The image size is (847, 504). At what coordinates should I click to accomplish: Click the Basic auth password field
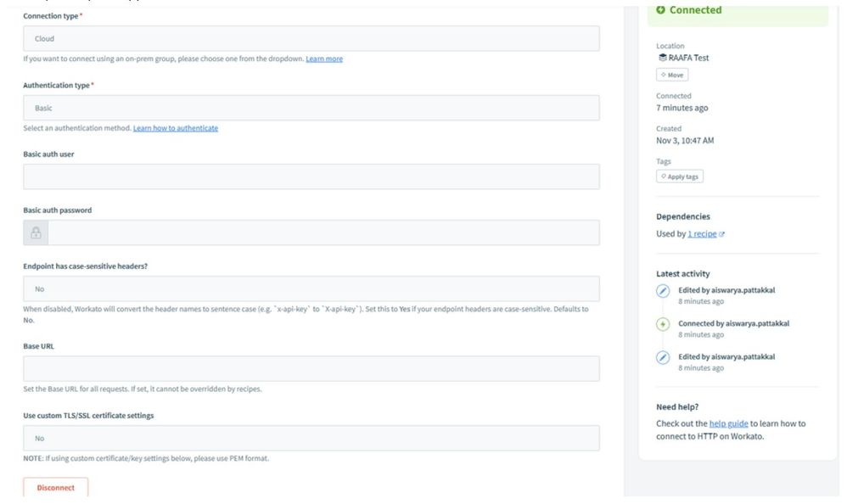pyautogui.click(x=323, y=233)
